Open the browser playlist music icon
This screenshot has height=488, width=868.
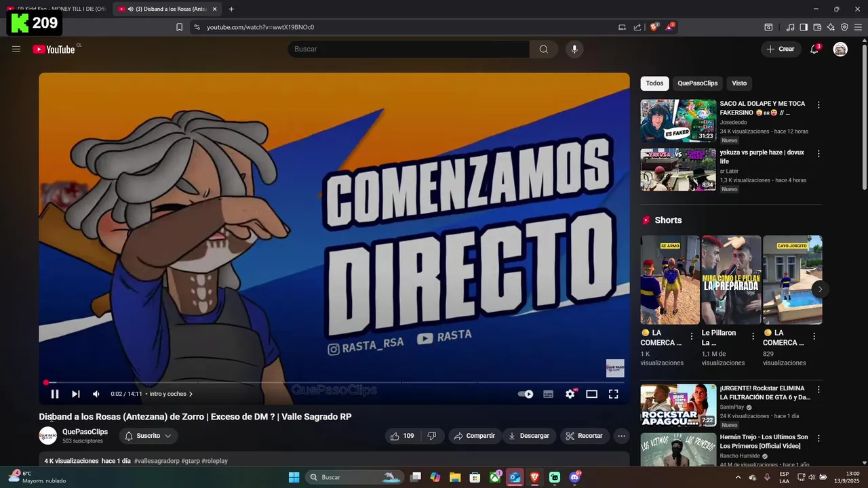point(790,27)
